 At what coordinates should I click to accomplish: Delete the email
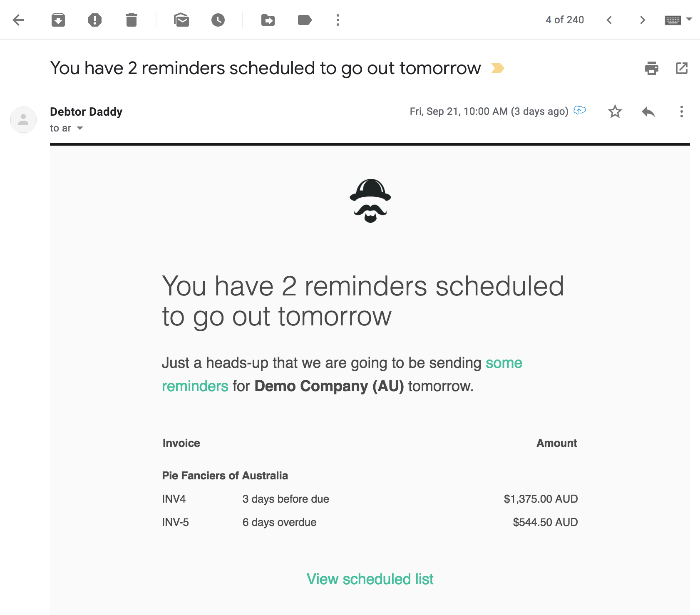pyautogui.click(x=132, y=20)
